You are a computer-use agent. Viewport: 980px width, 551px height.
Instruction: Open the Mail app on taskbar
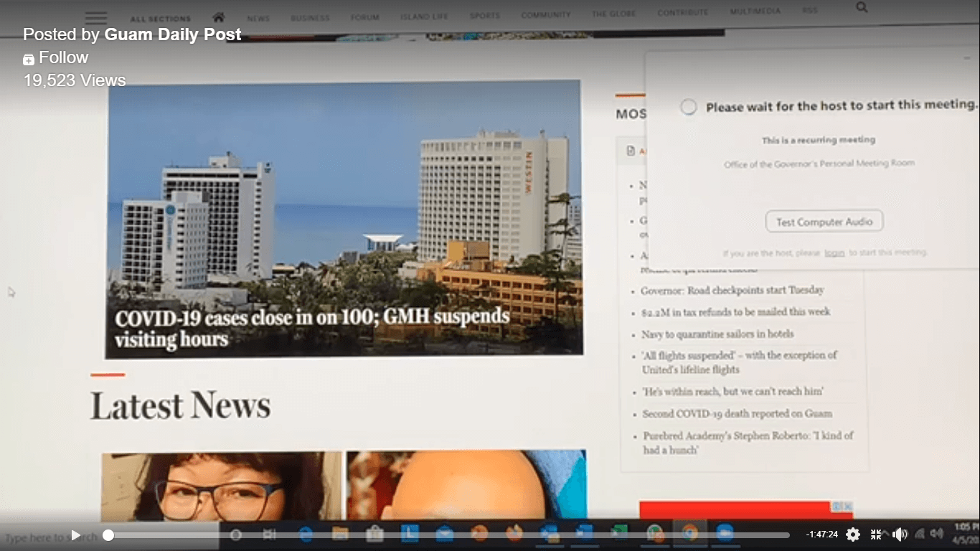pyautogui.click(x=444, y=533)
